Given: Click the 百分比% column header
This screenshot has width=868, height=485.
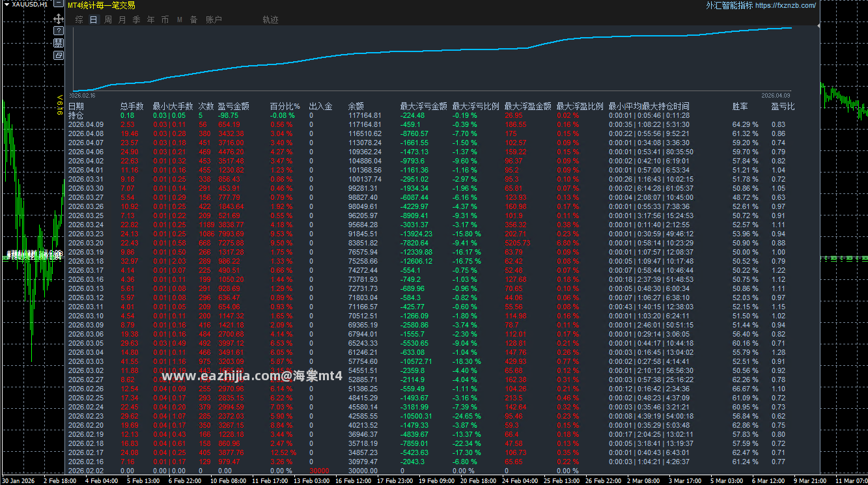Looking at the screenshot, I should 285,107.
